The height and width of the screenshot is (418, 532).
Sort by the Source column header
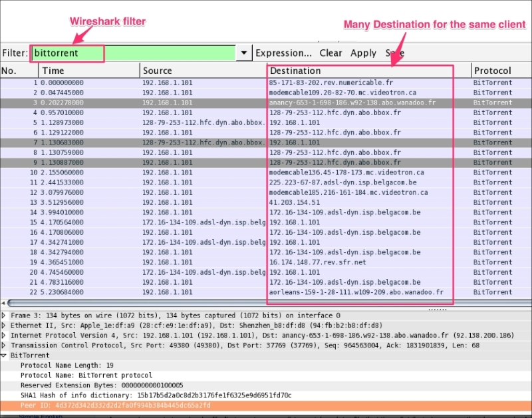point(203,71)
